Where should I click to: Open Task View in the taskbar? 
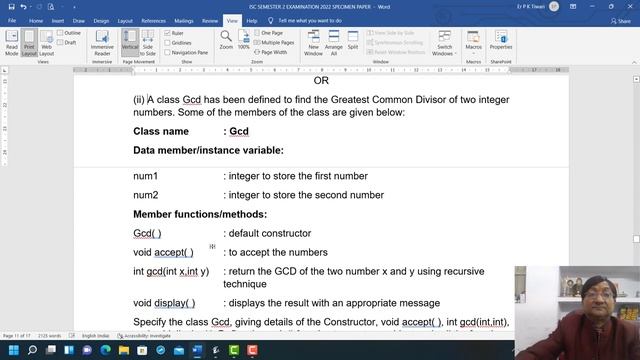click(51, 350)
